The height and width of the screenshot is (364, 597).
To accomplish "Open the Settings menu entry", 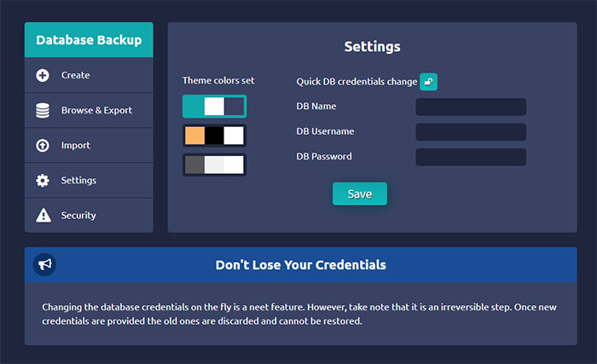I will point(78,180).
